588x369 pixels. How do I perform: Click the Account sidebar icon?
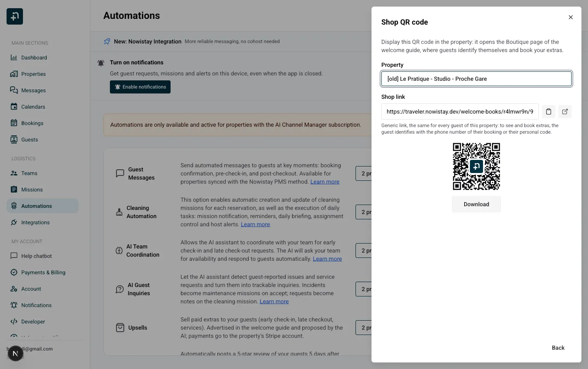click(x=14, y=289)
